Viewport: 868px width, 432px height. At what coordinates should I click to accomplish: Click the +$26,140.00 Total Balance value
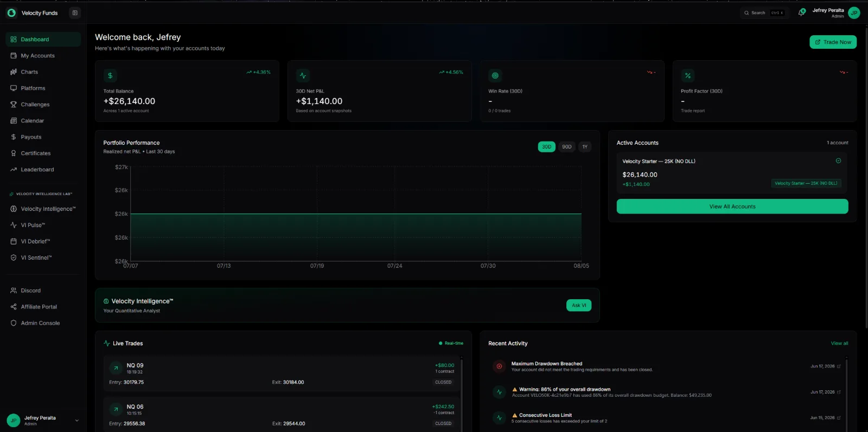(x=129, y=101)
